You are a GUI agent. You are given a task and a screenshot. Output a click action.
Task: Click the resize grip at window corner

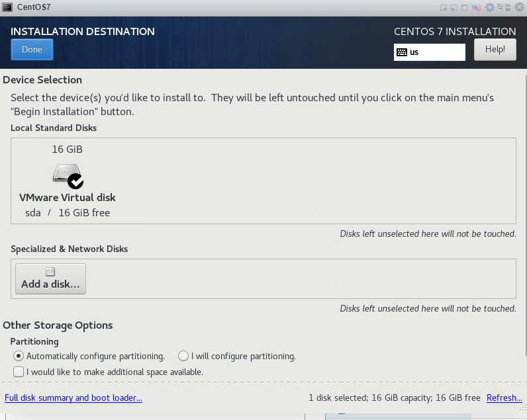pos(523,408)
